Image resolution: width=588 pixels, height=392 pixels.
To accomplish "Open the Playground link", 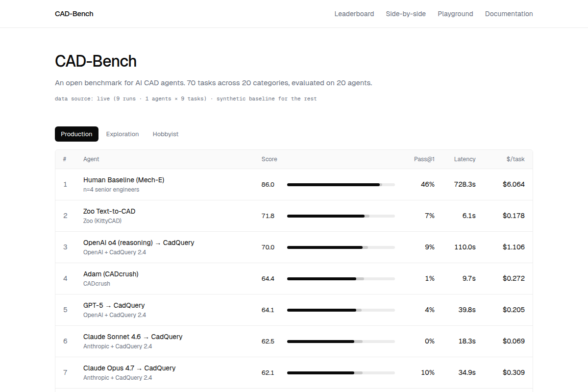I will 455,14.
